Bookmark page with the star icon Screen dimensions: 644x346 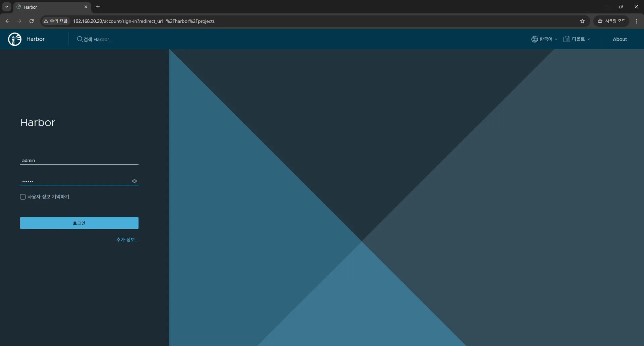pyautogui.click(x=582, y=21)
